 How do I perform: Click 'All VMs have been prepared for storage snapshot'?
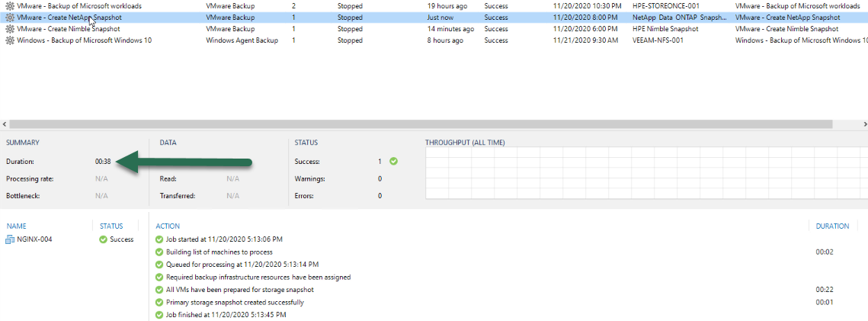click(241, 290)
